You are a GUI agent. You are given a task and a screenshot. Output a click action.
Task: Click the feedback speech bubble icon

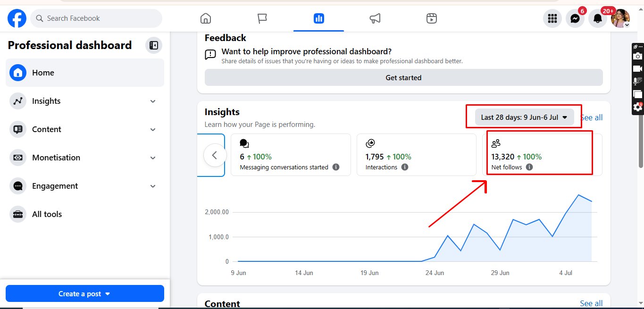210,55
